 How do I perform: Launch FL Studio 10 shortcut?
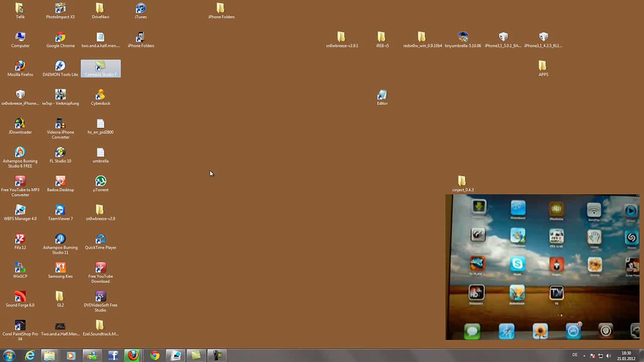(60, 155)
